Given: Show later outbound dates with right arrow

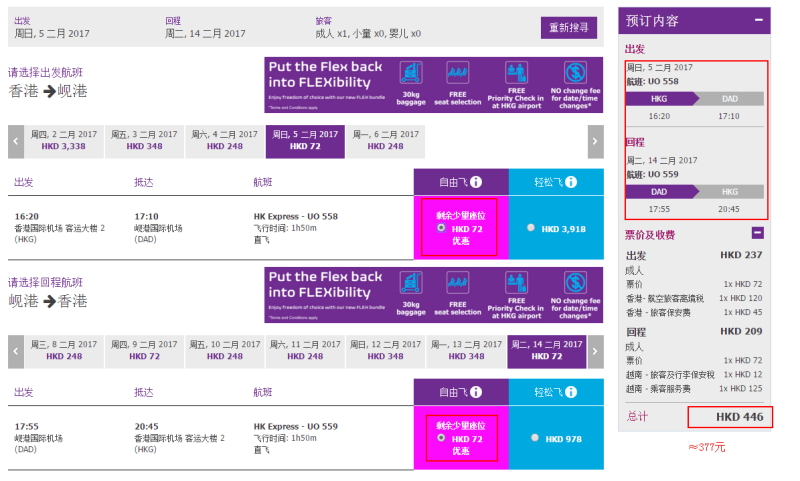Looking at the screenshot, I should click(595, 141).
